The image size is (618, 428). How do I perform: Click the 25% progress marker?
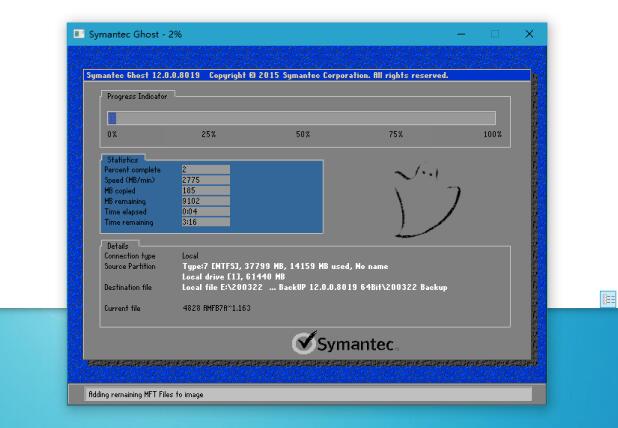tap(208, 134)
